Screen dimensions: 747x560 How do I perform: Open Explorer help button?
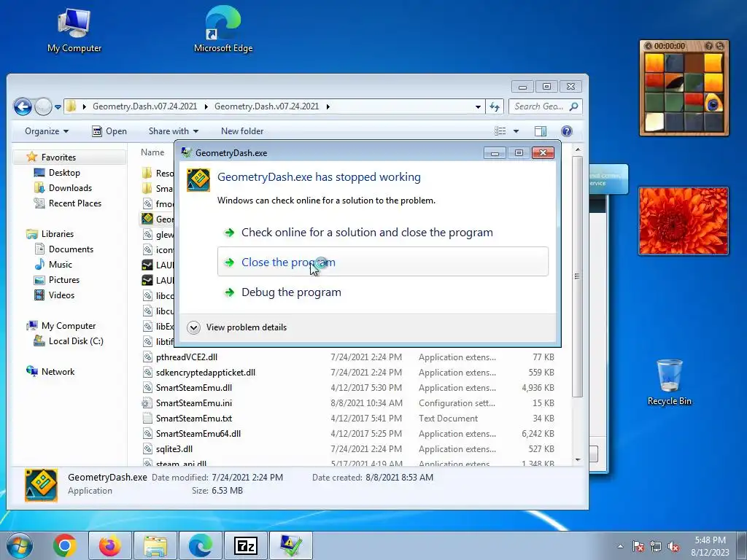566,131
